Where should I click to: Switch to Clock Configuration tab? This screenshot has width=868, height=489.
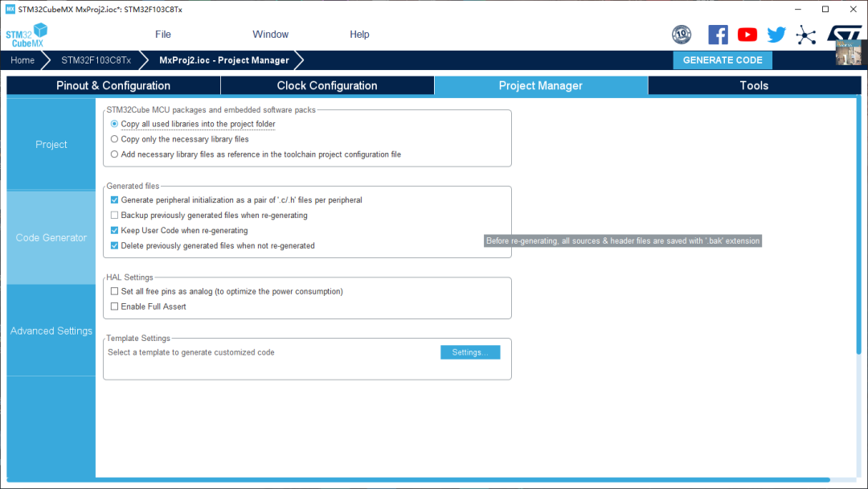[327, 85]
